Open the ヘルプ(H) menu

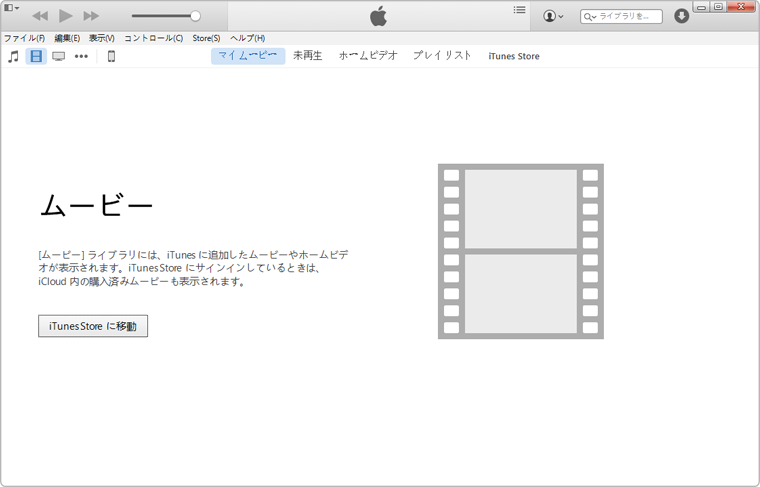point(248,38)
